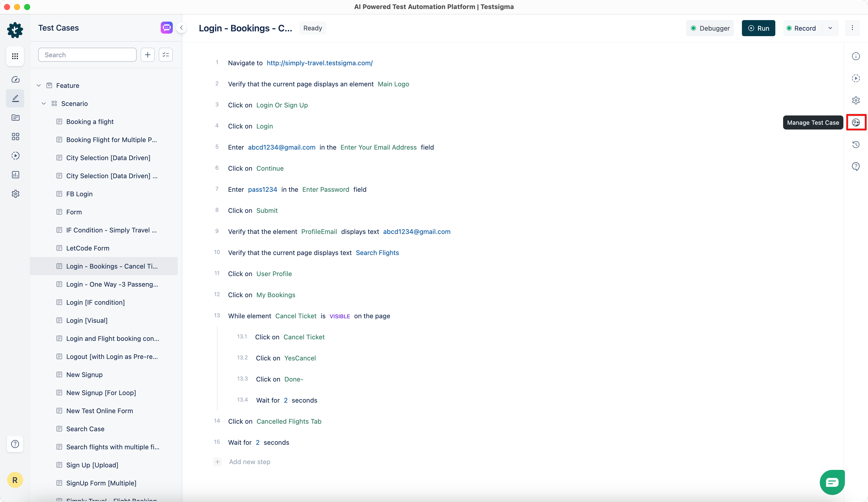Click the test case Search field
This screenshot has width=868, height=502.
click(87, 55)
